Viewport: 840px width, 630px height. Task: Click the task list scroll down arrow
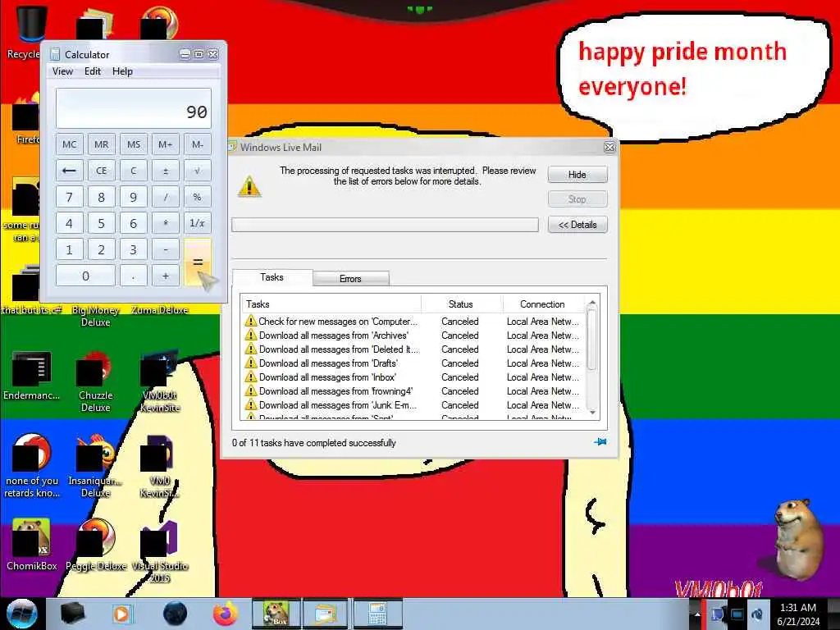pos(592,413)
